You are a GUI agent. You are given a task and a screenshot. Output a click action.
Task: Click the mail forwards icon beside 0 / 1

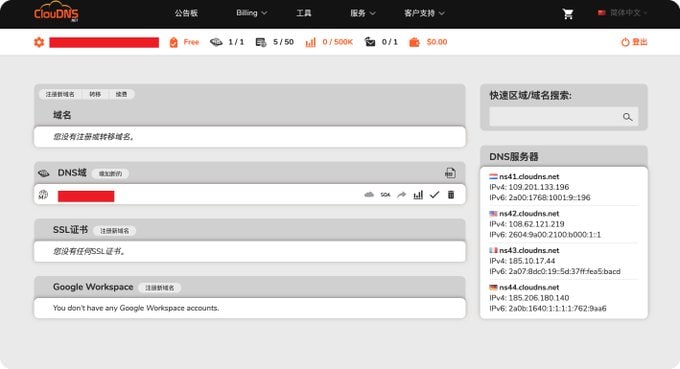370,42
